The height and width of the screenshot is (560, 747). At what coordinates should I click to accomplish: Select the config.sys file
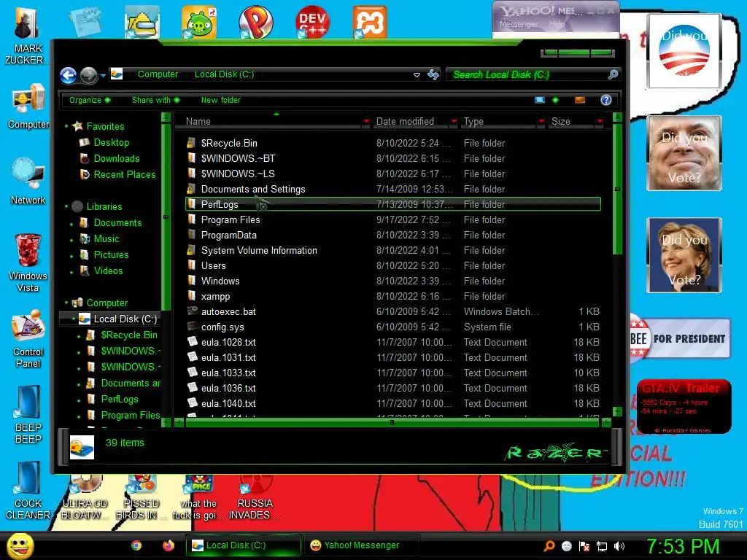pyautogui.click(x=393, y=327)
